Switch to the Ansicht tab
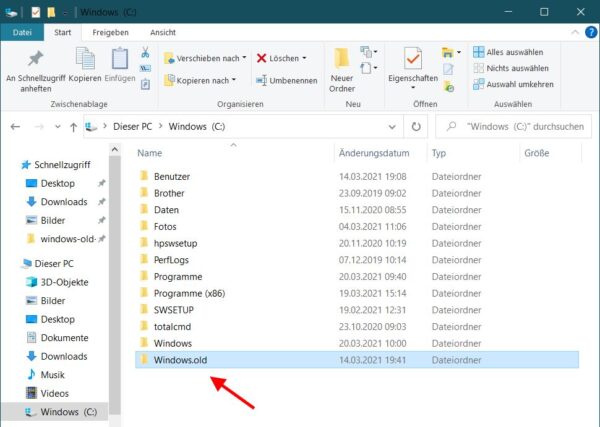 pyautogui.click(x=163, y=33)
